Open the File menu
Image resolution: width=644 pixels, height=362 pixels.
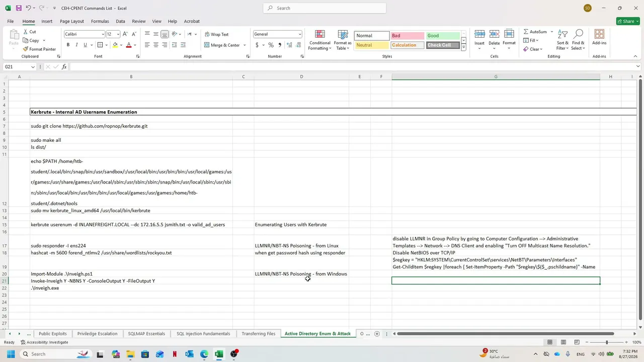point(10,21)
